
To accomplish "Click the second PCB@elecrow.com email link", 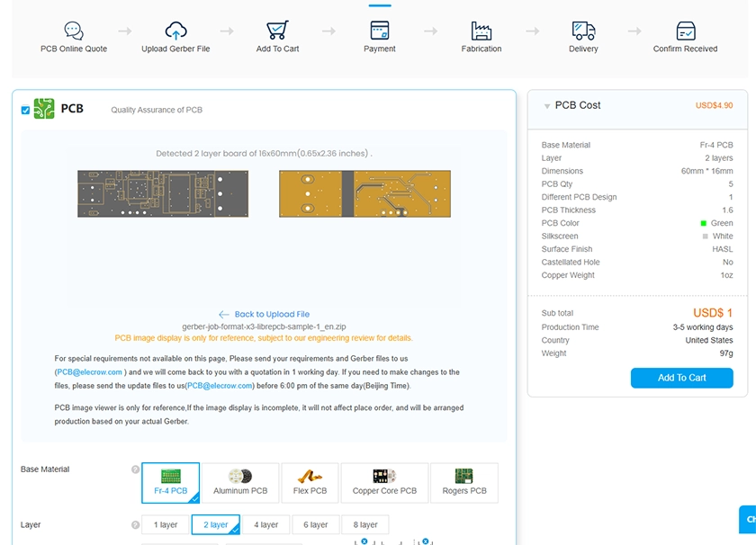I will tap(220, 386).
